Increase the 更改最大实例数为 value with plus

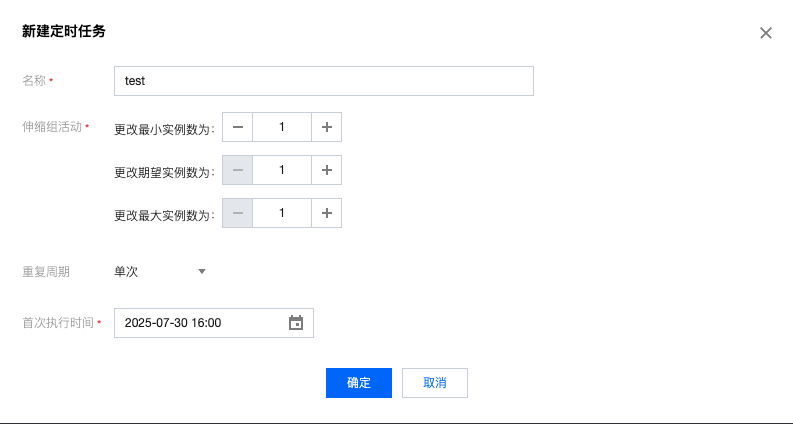coord(326,213)
